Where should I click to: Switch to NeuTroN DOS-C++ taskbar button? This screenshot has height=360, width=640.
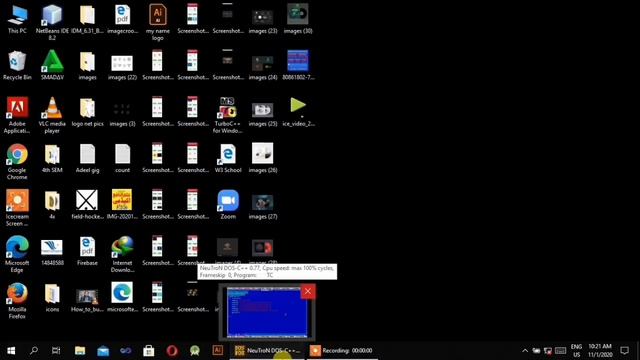pyautogui.click(x=267, y=351)
